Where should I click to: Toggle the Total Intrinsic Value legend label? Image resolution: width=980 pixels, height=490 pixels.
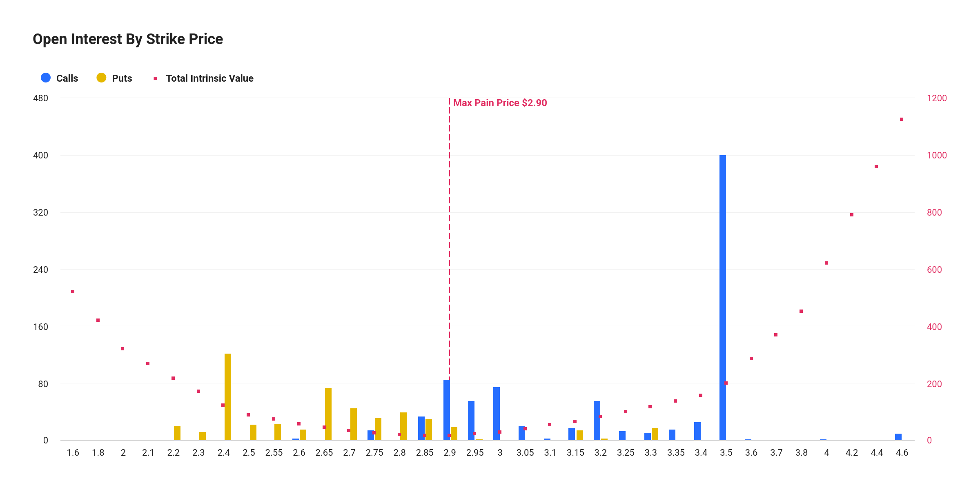click(209, 78)
